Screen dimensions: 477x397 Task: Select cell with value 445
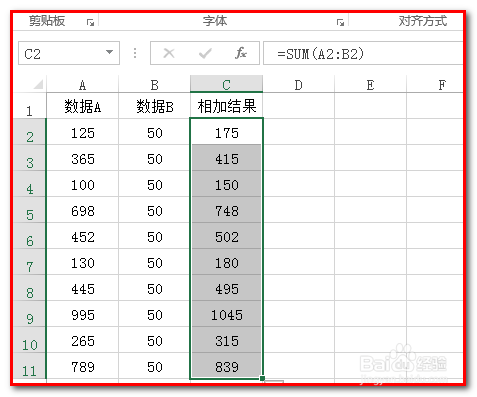coord(82,288)
